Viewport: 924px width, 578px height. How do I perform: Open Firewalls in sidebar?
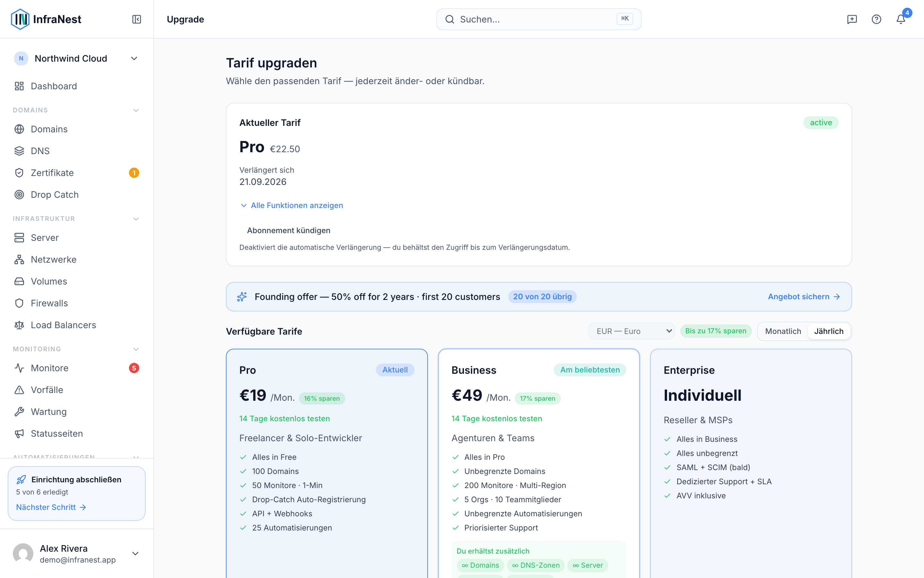pyautogui.click(x=76, y=303)
